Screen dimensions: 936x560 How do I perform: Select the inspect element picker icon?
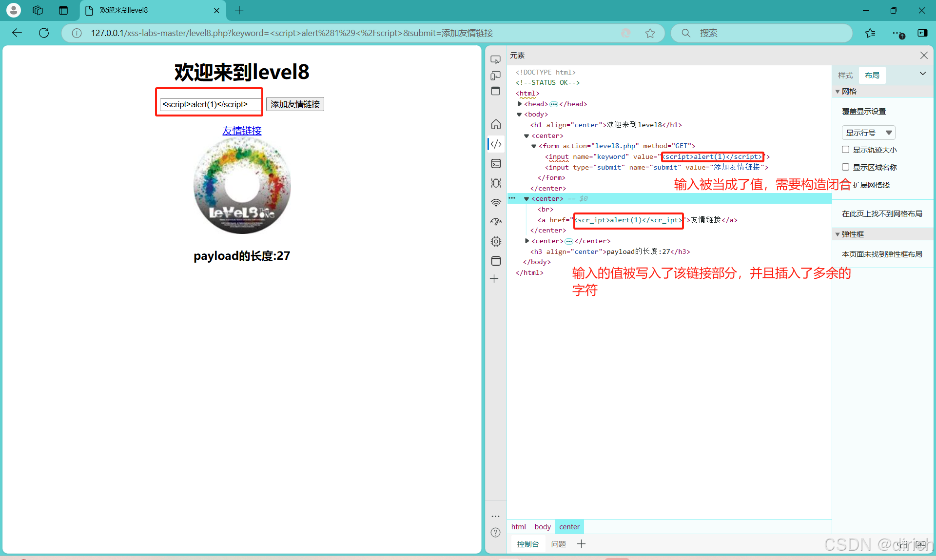click(495, 59)
